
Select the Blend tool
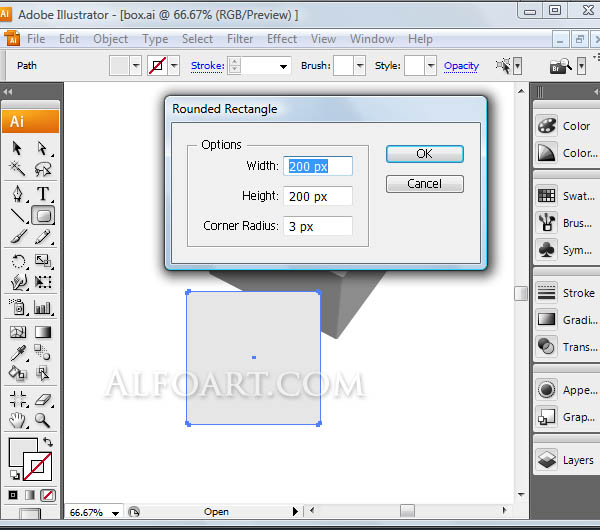(x=42, y=352)
